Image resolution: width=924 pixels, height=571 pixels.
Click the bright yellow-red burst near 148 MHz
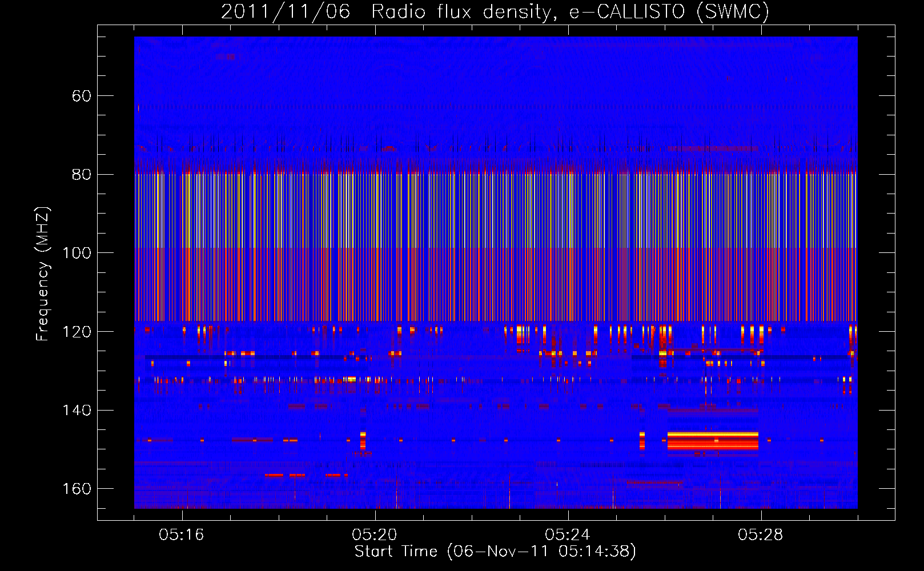tap(713, 441)
